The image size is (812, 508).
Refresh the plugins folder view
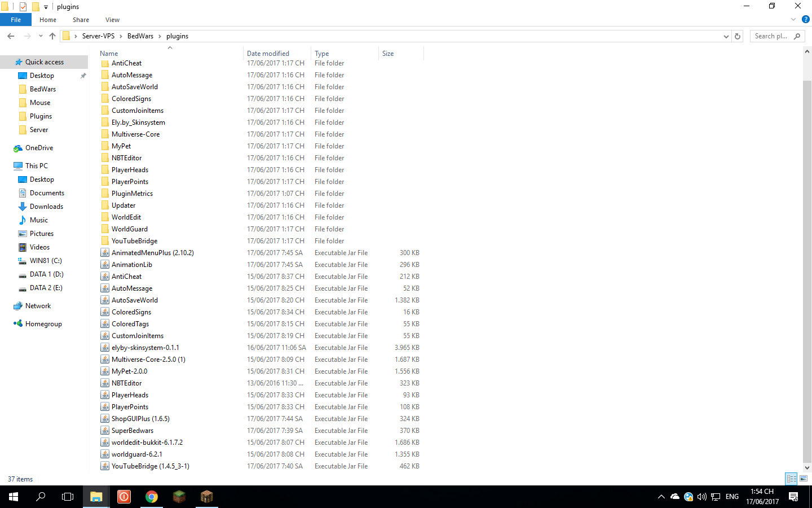tap(738, 36)
